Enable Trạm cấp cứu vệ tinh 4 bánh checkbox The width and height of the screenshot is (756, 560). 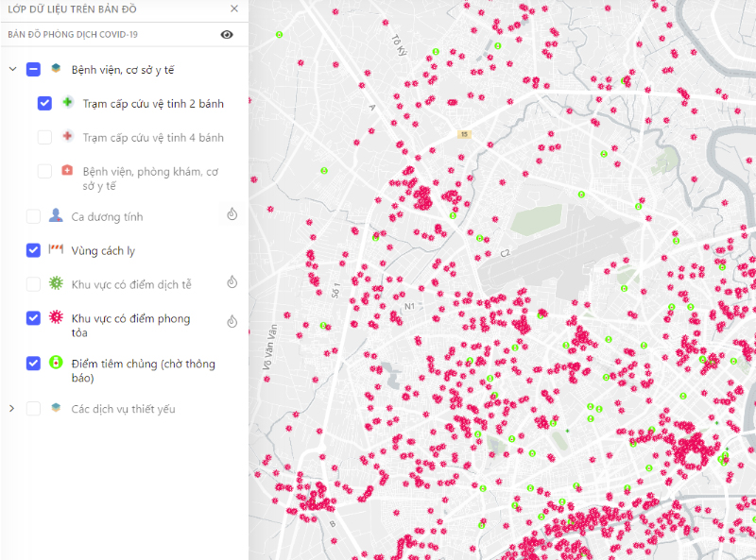(x=44, y=137)
